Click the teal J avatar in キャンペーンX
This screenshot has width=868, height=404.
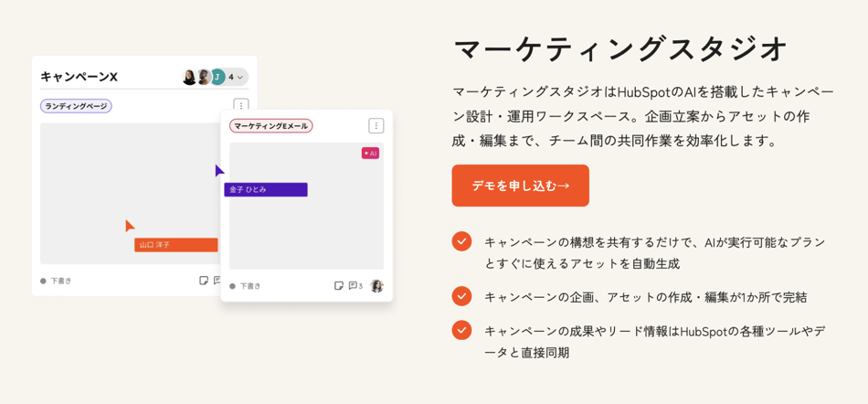coord(217,77)
